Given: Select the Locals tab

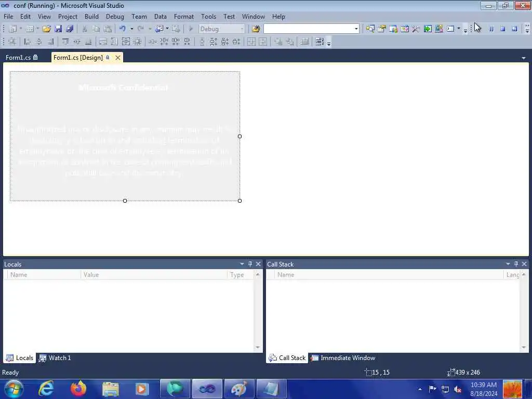Looking at the screenshot, I should [x=20, y=358].
